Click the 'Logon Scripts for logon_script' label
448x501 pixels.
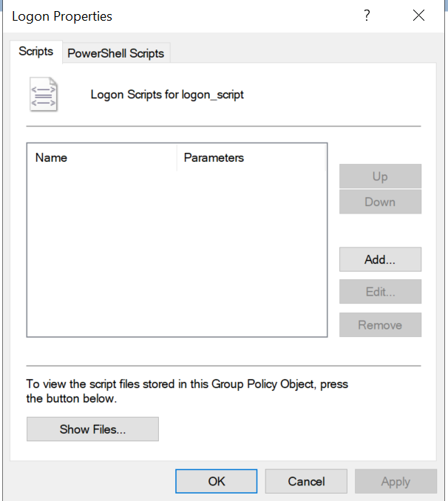pos(167,95)
